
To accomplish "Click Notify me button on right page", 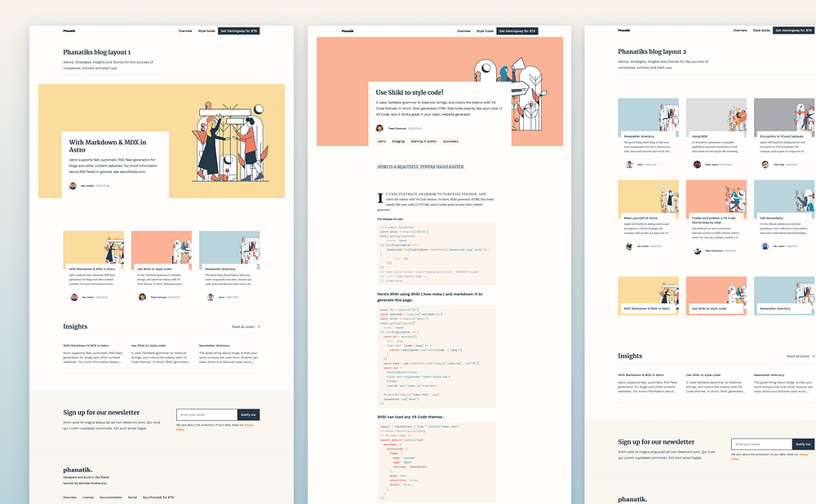I will point(803,444).
